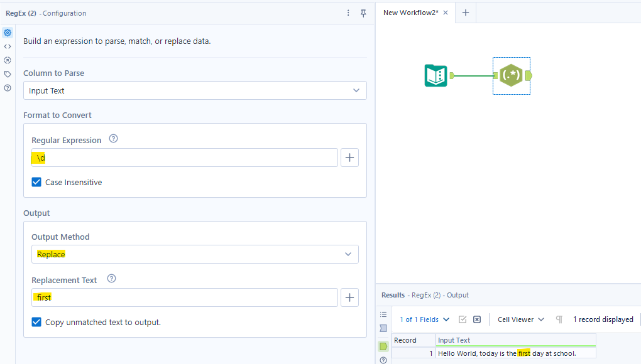Screen dimensions: 641x364
Task: Expand the Cell Viewer dropdown
Action: 521,319
